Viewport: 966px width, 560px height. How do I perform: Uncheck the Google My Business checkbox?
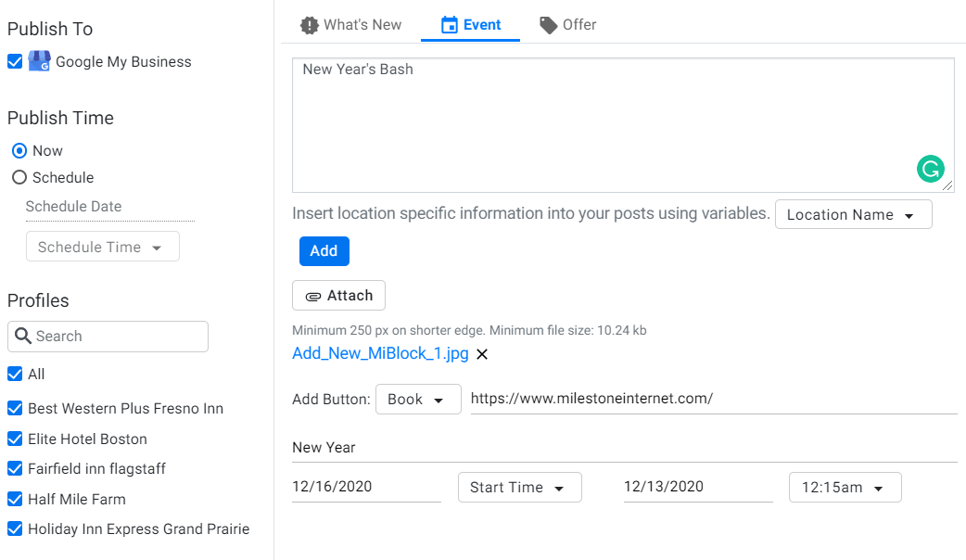[15, 61]
